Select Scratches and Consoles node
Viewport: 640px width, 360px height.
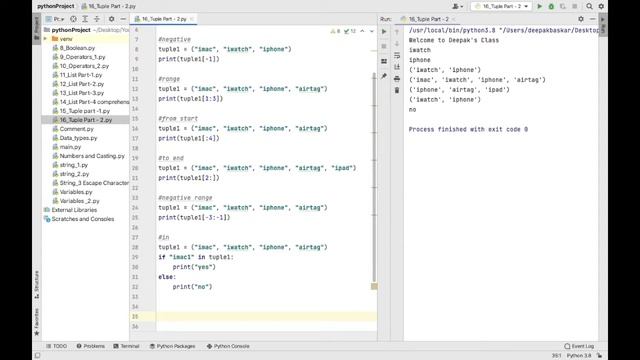82,219
